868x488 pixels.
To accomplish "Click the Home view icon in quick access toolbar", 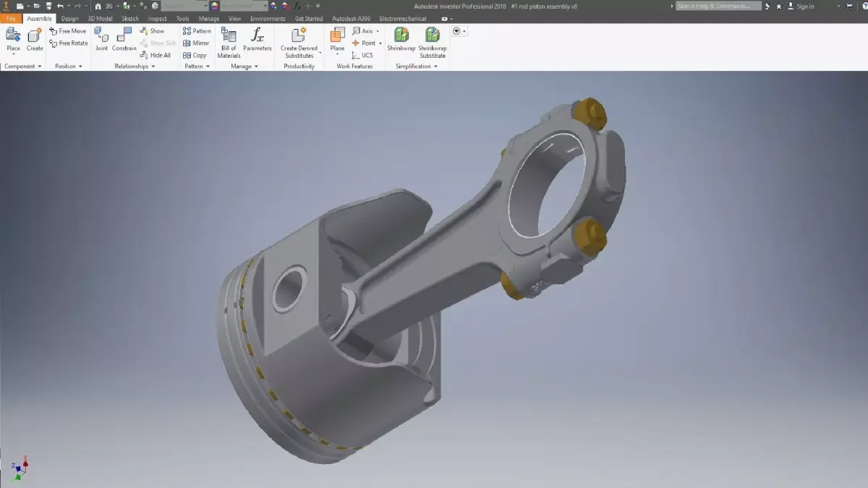I will click(98, 6).
